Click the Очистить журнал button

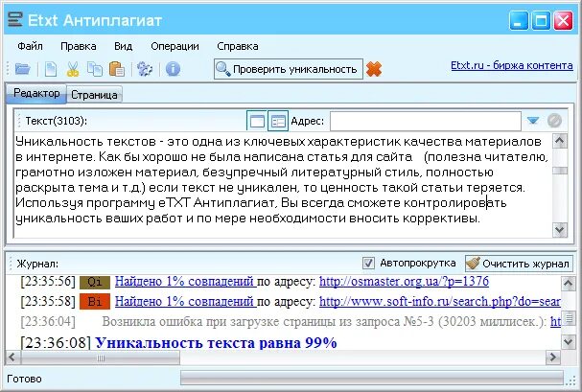click(x=520, y=264)
